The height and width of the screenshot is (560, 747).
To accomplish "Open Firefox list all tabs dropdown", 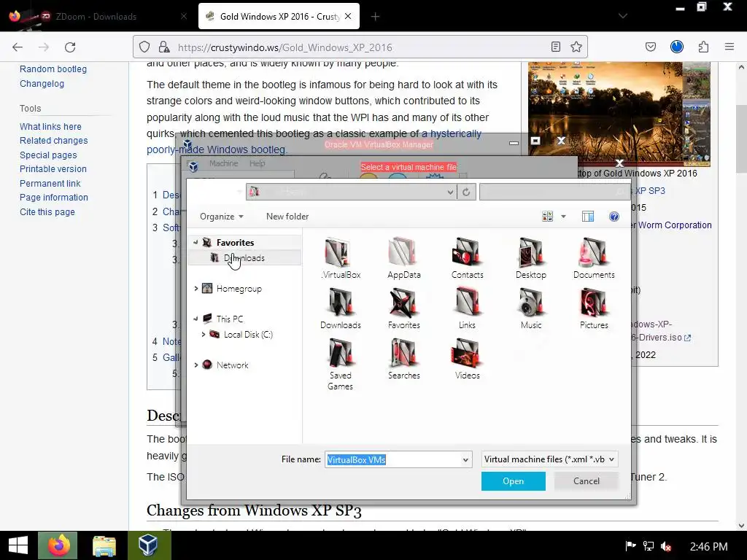I will (x=622, y=16).
